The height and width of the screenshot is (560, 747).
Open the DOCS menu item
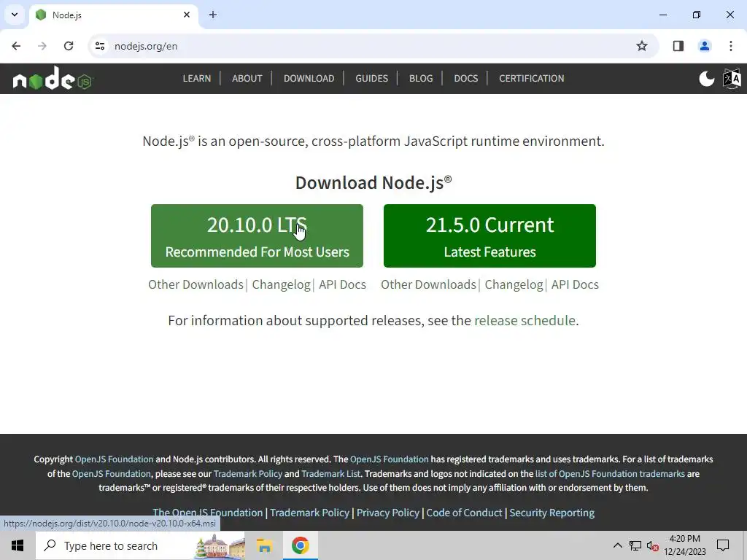(x=466, y=78)
